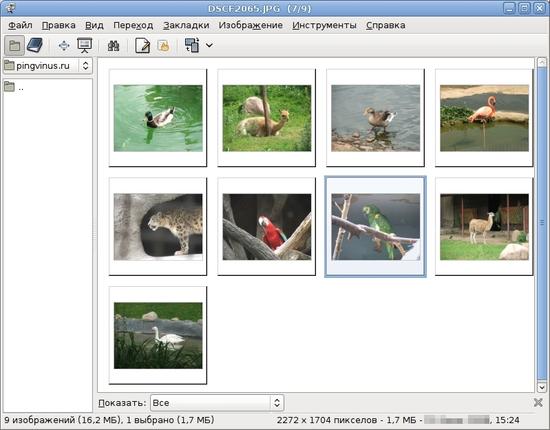Select the mallard duck thumbnail
Viewport: 550px width, 430px height.
pos(158,118)
